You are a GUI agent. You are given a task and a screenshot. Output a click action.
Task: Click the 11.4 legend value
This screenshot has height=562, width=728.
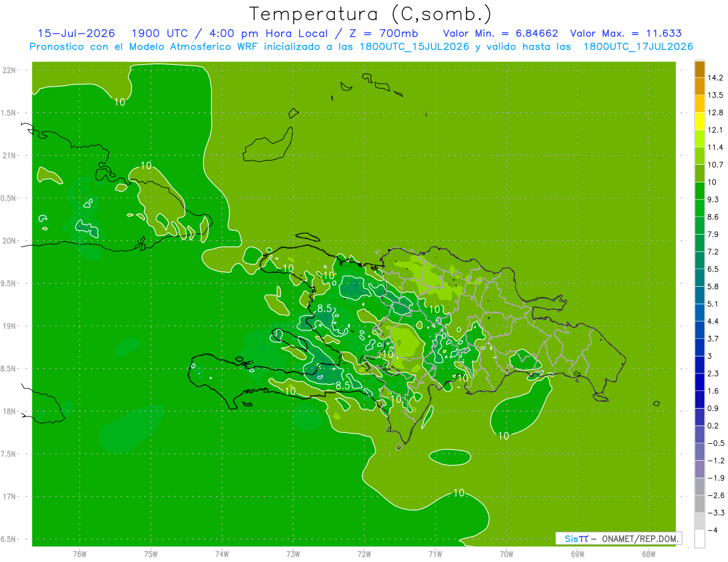(715, 147)
